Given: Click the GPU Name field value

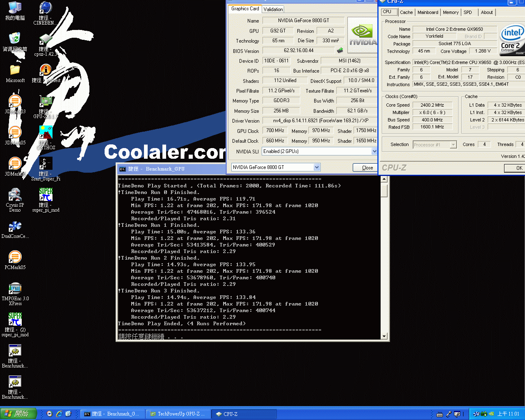Looking at the screenshot, I should pos(303,21).
